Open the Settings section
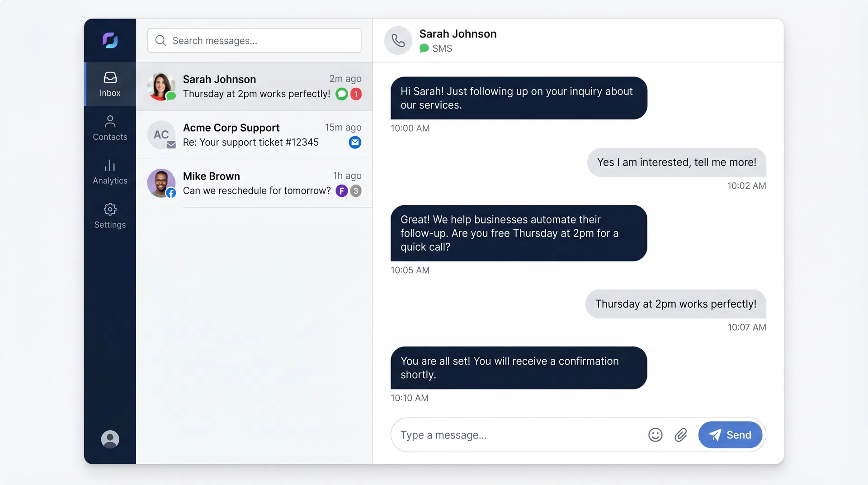Image resolution: width=868 pixels, height=485 pixels. [x=109, y=216]
